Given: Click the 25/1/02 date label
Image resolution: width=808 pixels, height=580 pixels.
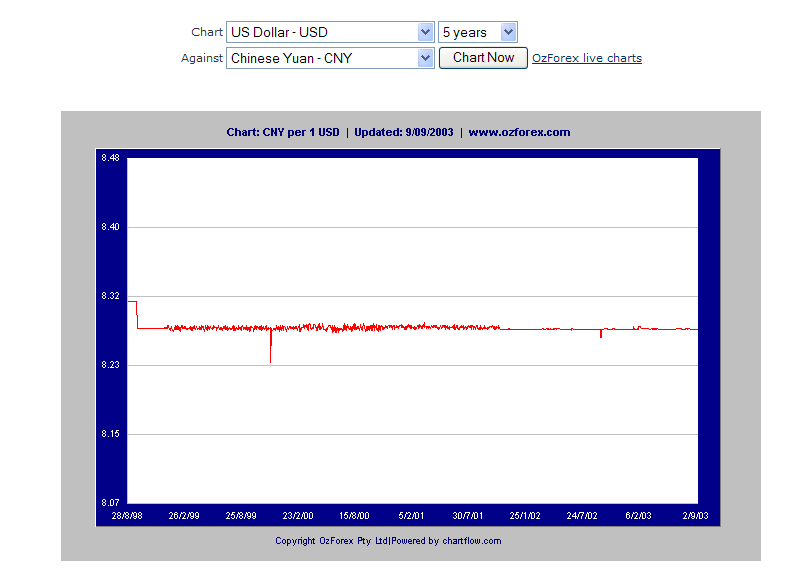Looking at the screenshot, I should pyautogui.click(x=525, y=516).
